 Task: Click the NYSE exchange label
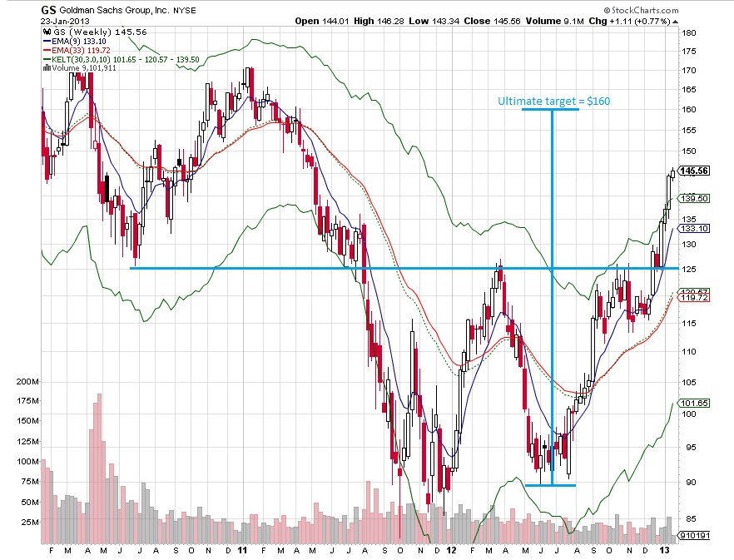click(x=185, y=11)
